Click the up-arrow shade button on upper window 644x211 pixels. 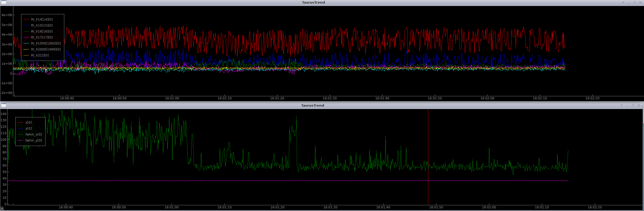pos(623,2)
